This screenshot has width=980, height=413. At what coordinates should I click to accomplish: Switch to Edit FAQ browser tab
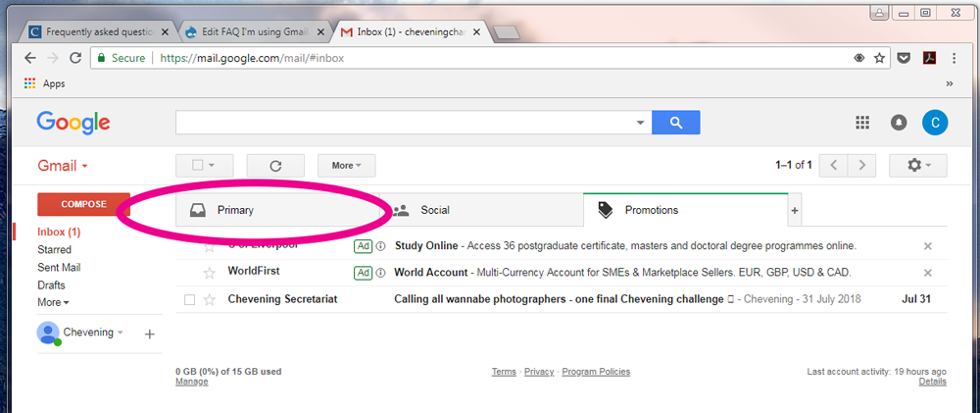[253, 32]
